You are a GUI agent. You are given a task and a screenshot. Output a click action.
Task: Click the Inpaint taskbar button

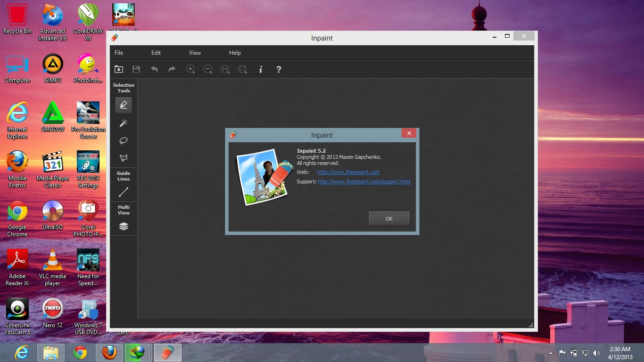click(168, 353)
